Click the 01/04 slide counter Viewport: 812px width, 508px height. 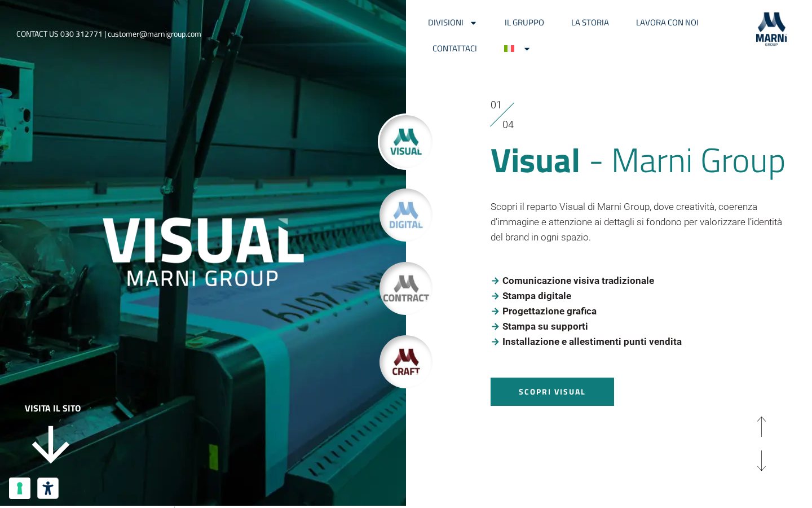tap(502, 115)
